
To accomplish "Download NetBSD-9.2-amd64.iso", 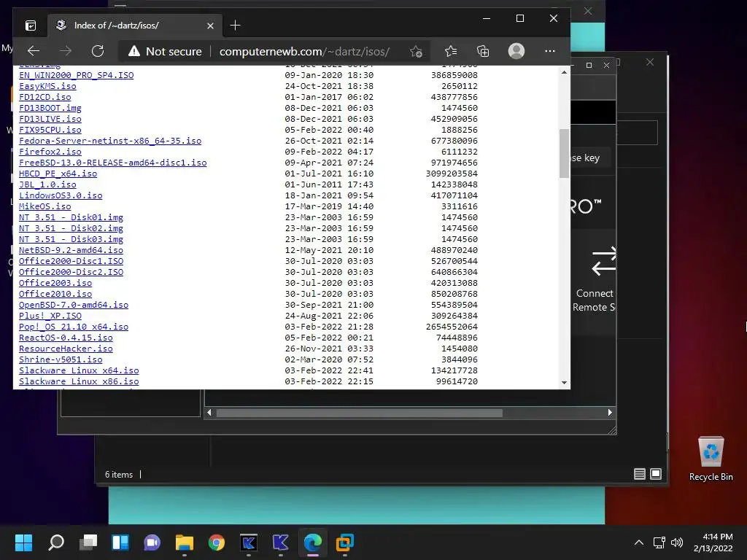I will click(71, 251).
